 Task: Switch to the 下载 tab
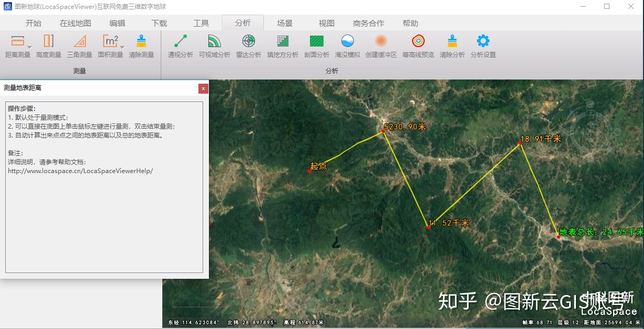(x=159, y=23)
